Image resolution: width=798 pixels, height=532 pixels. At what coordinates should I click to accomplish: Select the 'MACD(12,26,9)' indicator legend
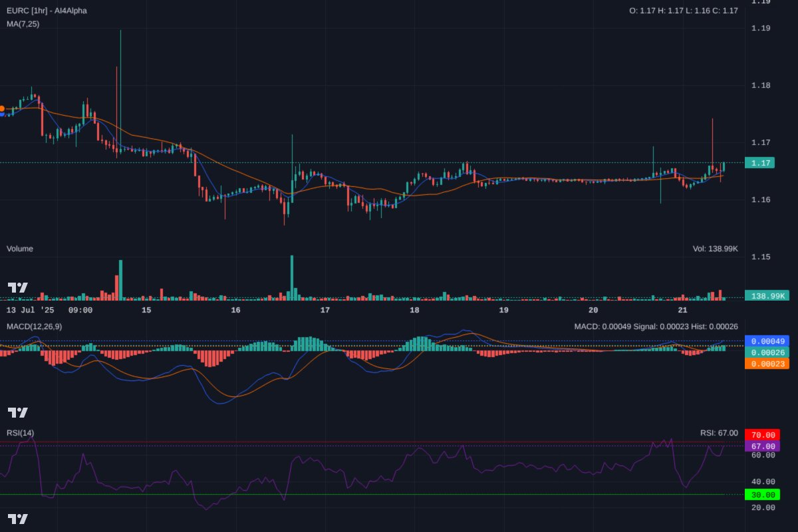(x=35, y=327)
